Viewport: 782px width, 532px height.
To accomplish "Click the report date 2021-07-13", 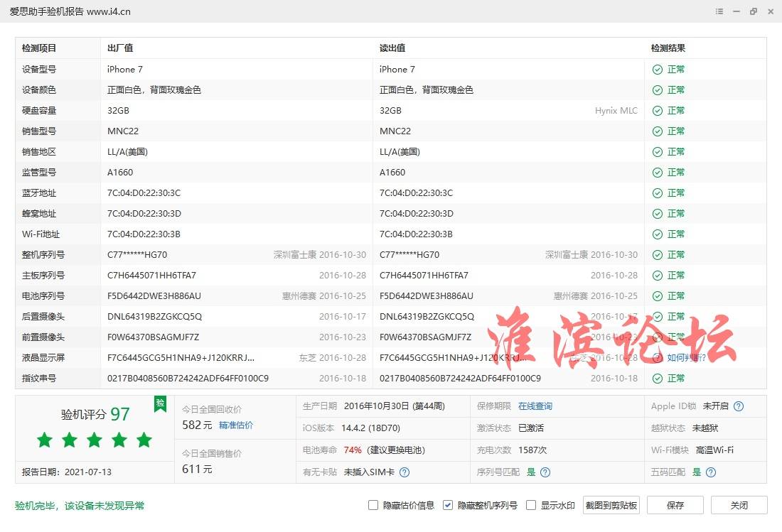I will [x=87, y=472].
